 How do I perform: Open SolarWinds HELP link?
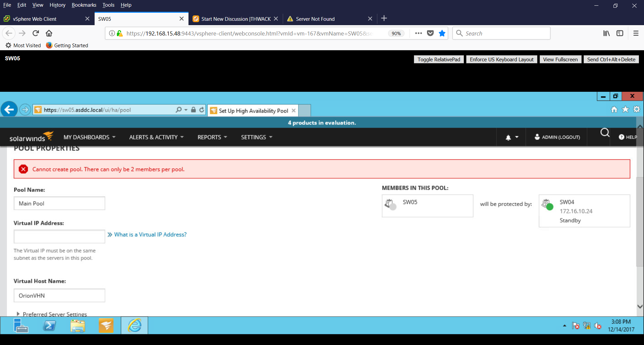click(628, 137)
